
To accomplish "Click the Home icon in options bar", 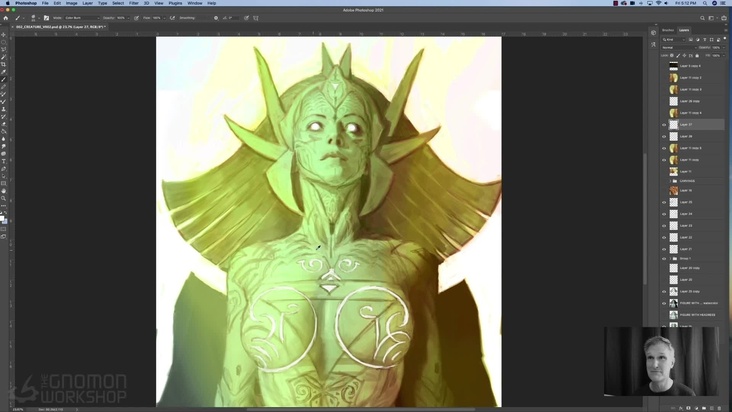I will (5, 17).
